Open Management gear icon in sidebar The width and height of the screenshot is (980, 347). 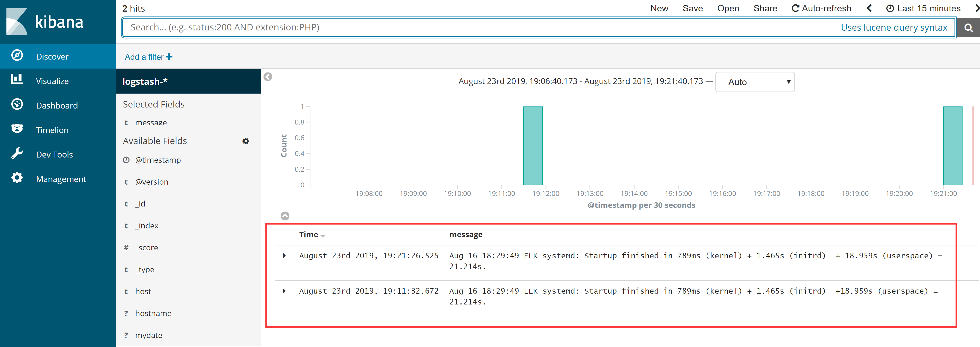[17, 178]
